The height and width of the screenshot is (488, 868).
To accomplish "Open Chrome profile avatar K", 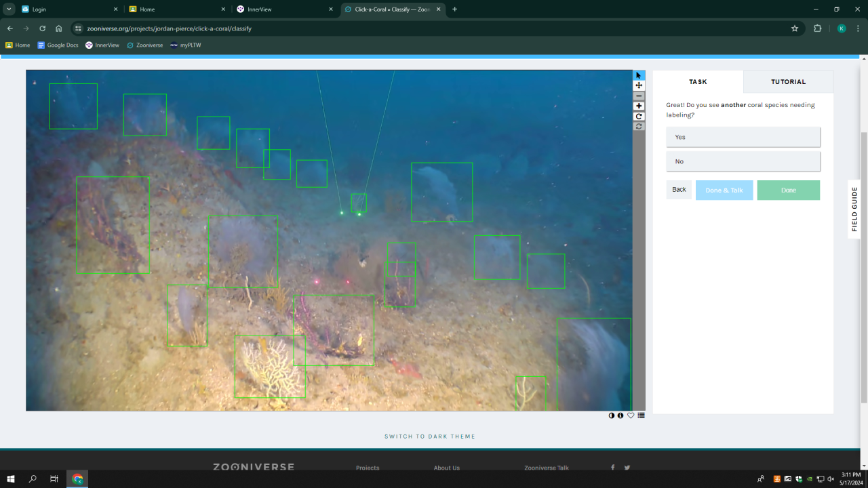I will [x=842, y=28].
